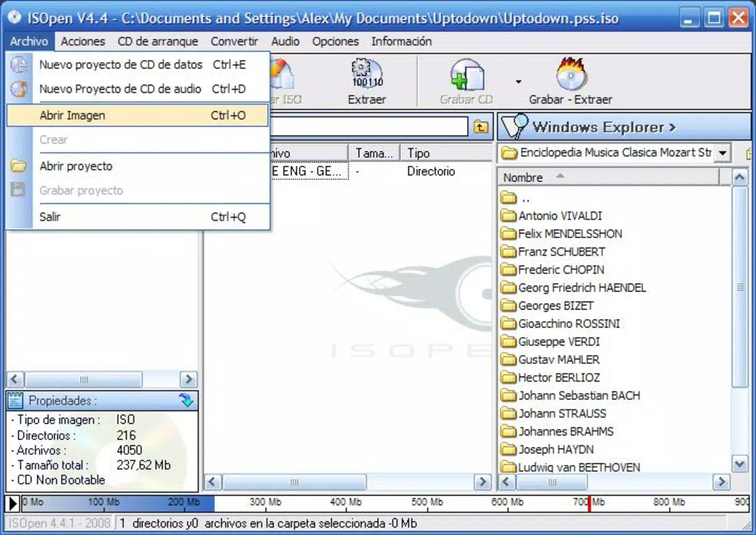Click the data CD project icon
The height and width of the screenshot is (535, 756).
point(19,65)
